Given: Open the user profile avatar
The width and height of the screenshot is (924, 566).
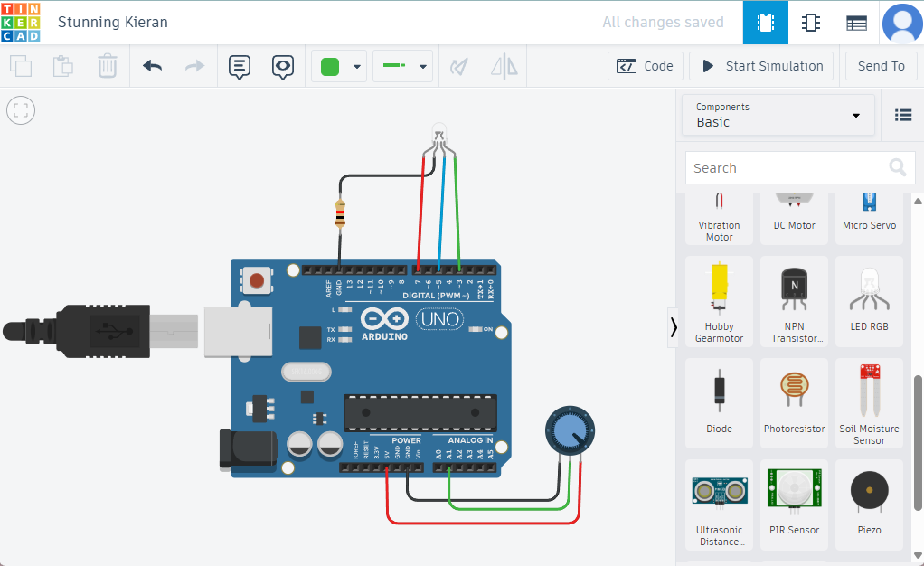Looking at the screenshot, I should (x=902, y=23).
